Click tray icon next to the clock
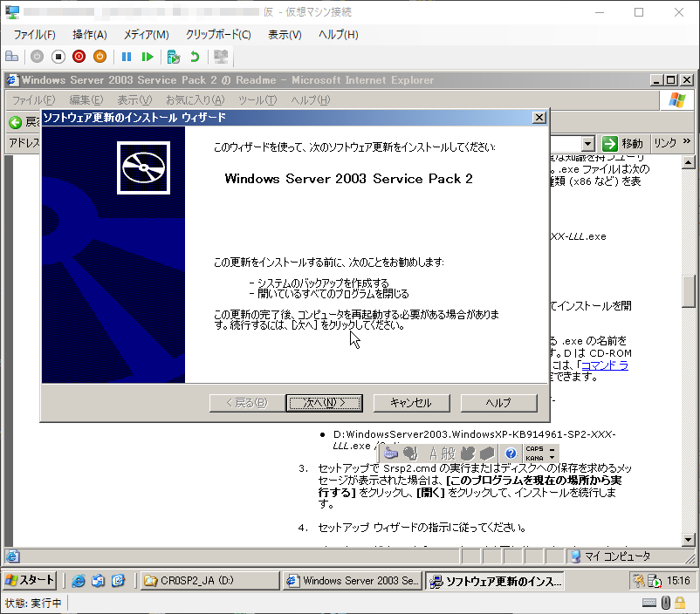 point(655,581)
